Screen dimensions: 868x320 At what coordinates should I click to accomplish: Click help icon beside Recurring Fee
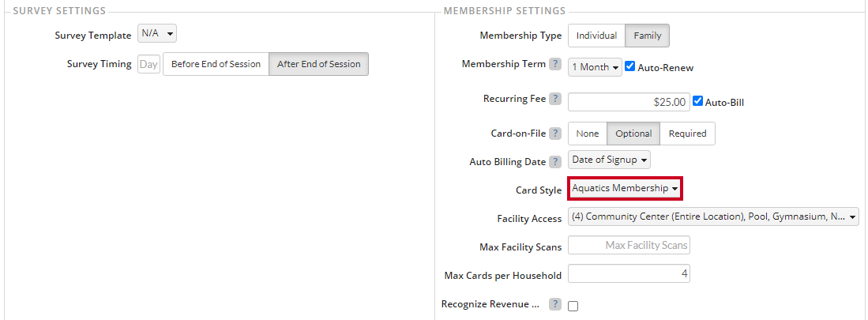click(x=554, y=99)
